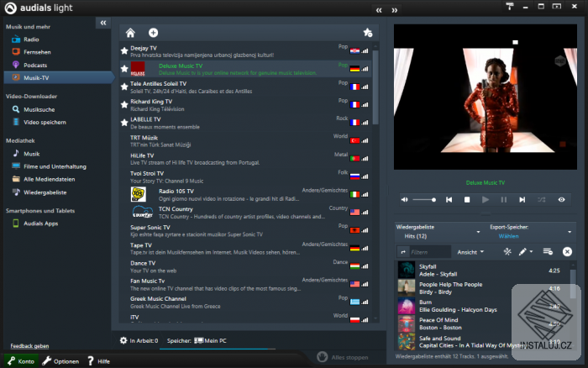The image size is (588, 368).
Task: Select the HiLife TV station
Action: pyautogui.click(x=245, y=159)
